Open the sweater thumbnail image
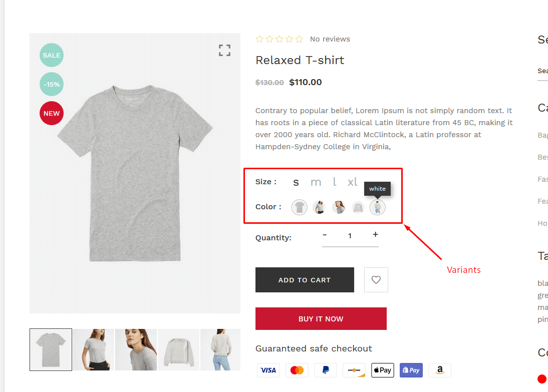The height and width of the screenshot is (392, 548). (179, 350)
